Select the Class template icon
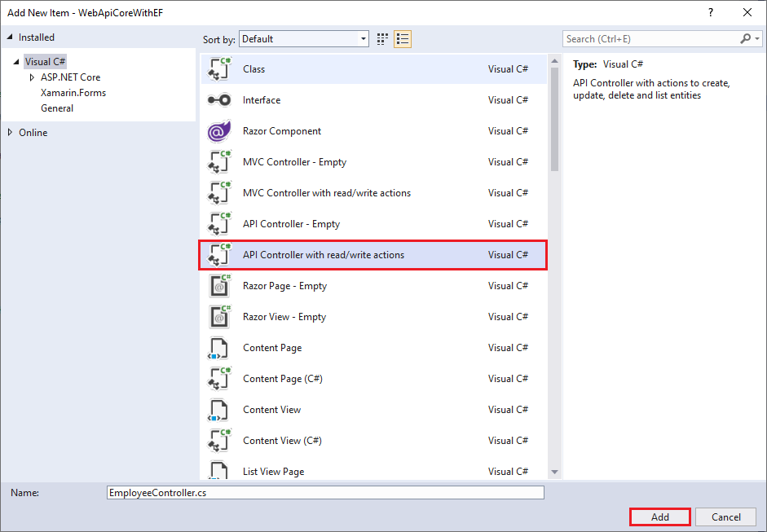This screenshot has height=532, width=767. (x=219, y=69)
